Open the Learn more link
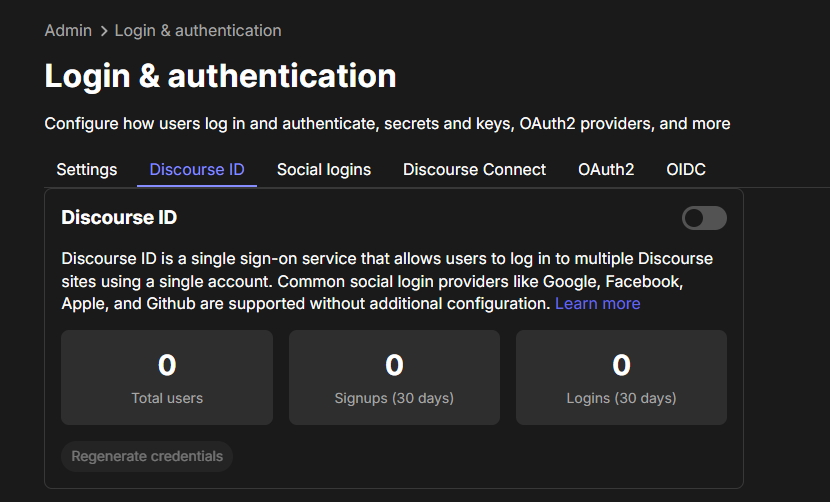This screenshot has height=502, width=830. [598, 303]
